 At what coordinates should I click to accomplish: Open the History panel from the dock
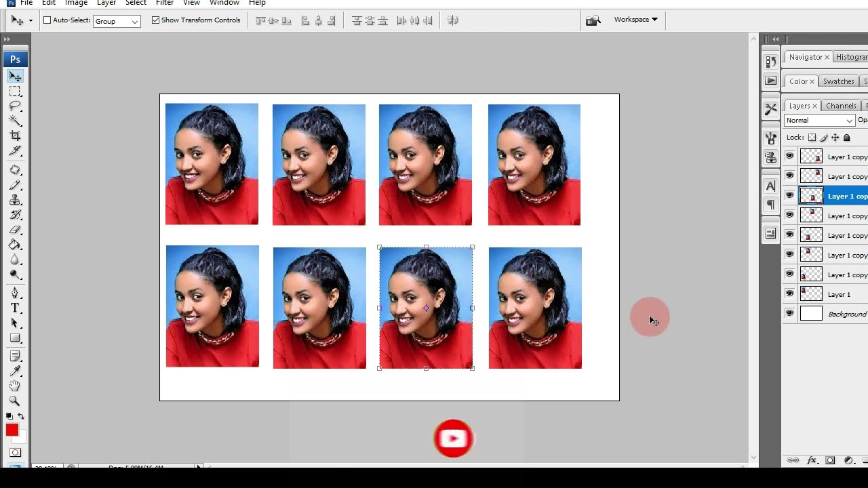(771, 62)
